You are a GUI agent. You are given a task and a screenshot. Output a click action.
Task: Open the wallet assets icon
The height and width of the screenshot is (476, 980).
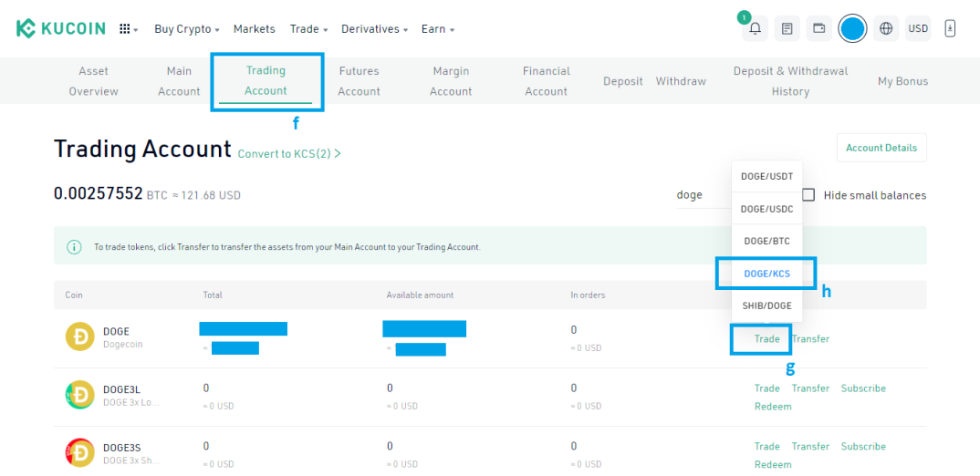818,29
